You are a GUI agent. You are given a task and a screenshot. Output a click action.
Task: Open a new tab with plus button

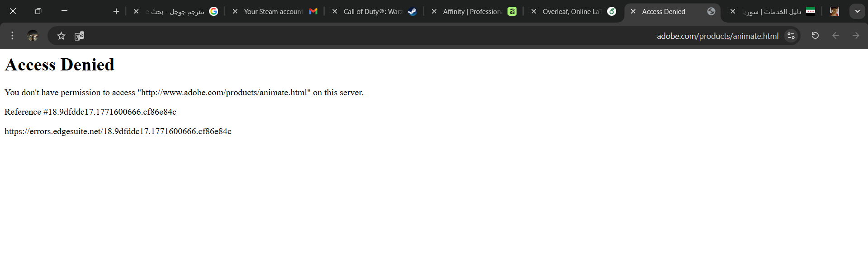(116, 11)
